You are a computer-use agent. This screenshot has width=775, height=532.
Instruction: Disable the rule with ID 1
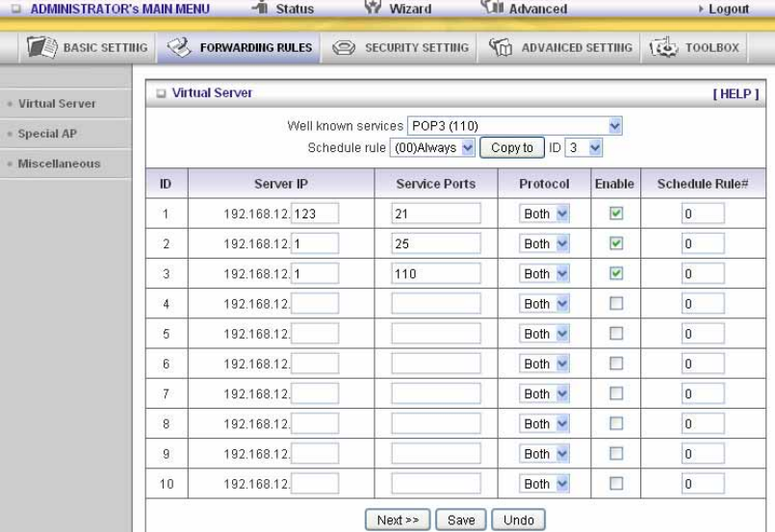616,214
